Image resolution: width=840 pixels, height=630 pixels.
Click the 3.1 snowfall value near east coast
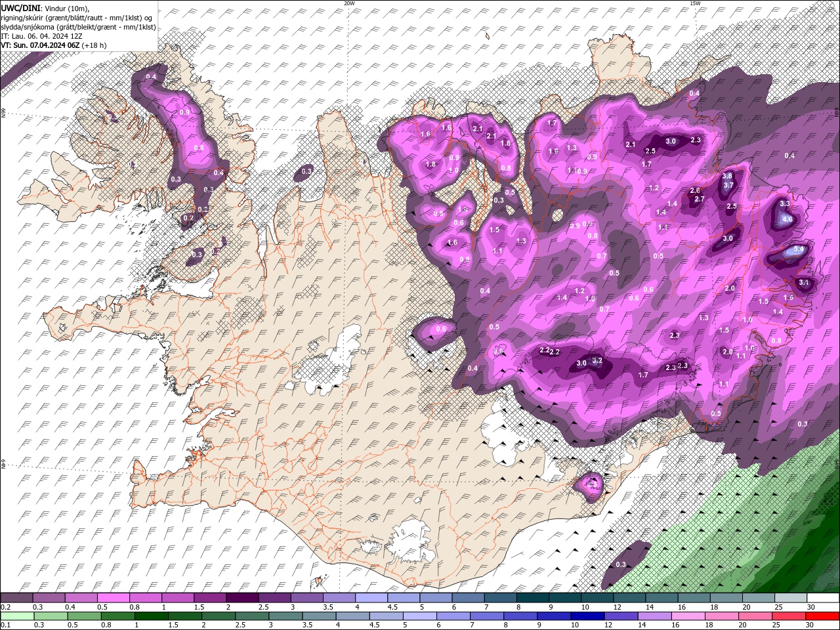805,282
